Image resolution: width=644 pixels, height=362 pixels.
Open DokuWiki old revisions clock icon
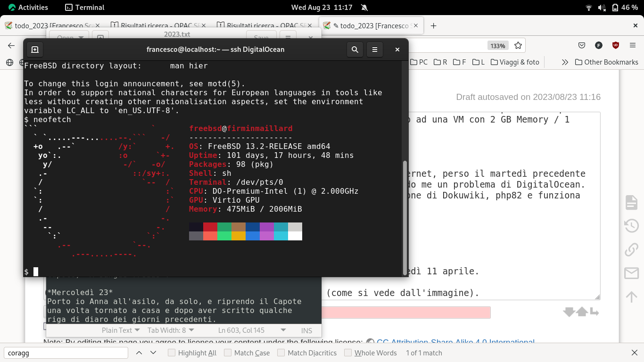coord(631,226)
